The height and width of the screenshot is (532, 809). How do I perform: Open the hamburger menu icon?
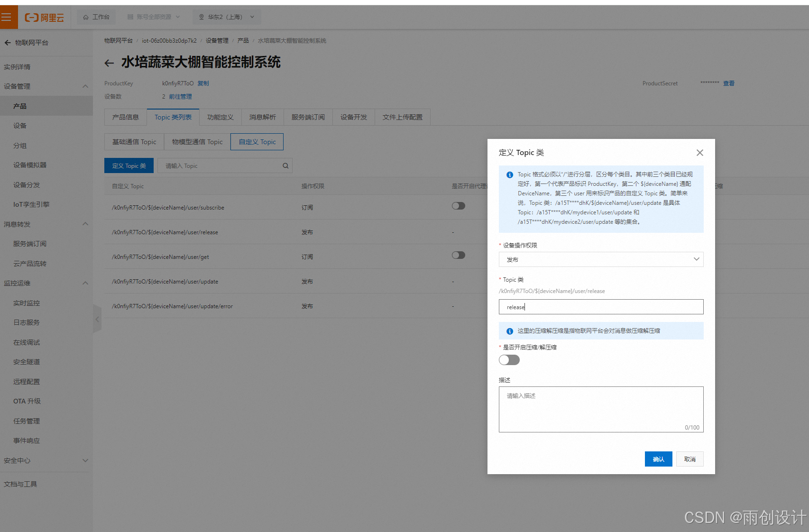pyautogui.click(x=7, y=17)
